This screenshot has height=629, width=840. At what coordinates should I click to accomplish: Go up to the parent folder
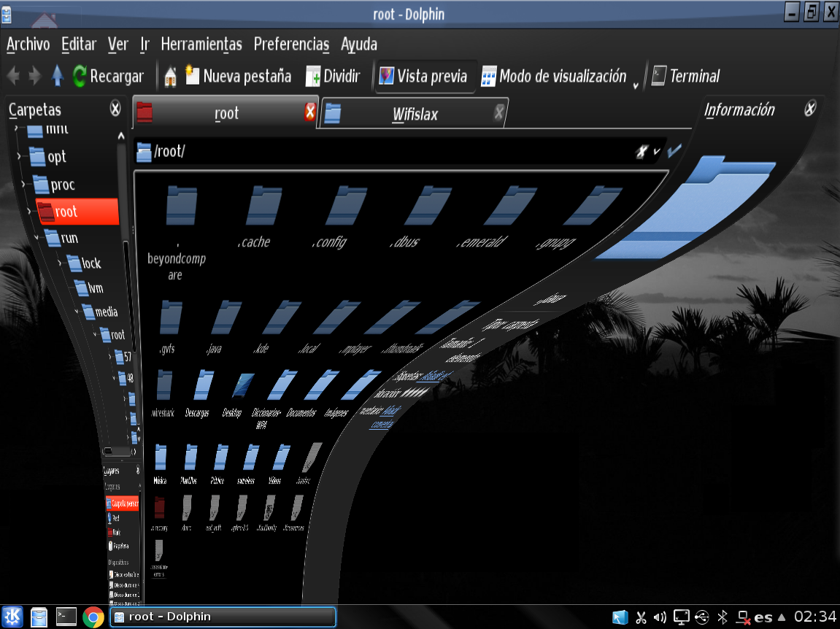(x=58, y=76)
